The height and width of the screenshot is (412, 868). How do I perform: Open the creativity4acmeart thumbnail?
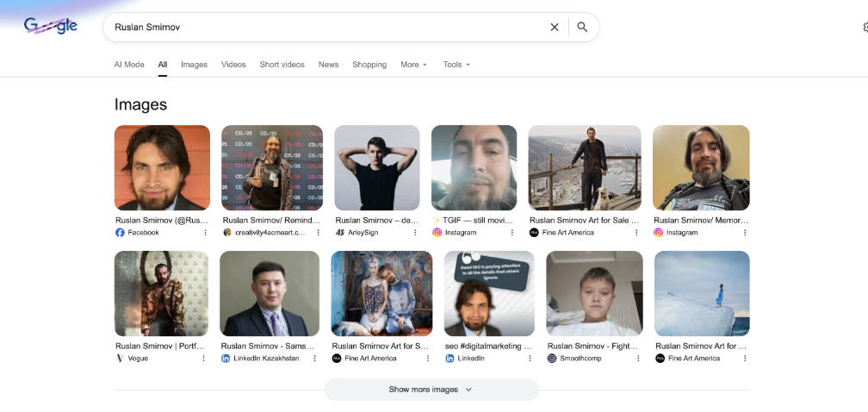coord(272,168)
